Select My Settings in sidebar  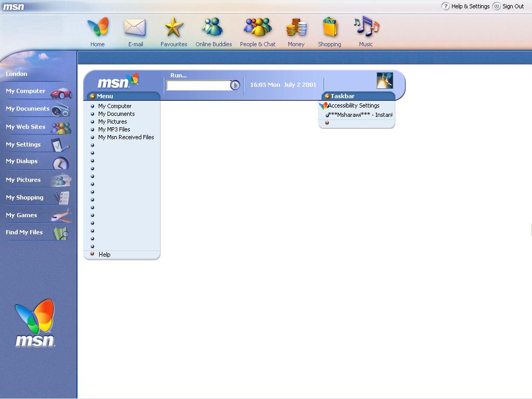point(23,144)
